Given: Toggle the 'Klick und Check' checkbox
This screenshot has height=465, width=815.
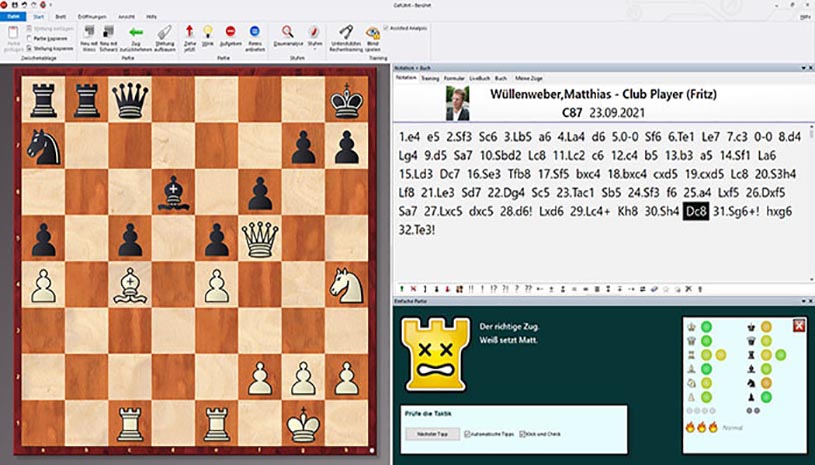Looking at the screenshot, I should tap(523, 434).
